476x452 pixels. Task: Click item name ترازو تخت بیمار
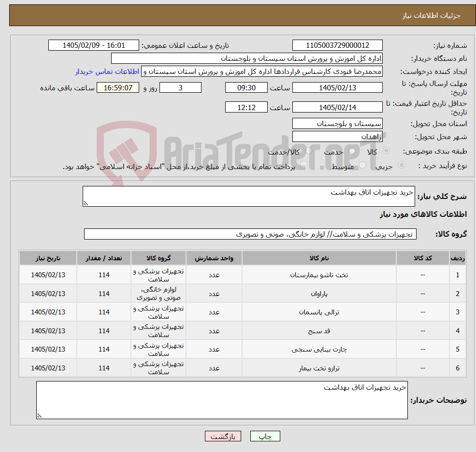tap(319, 368)
